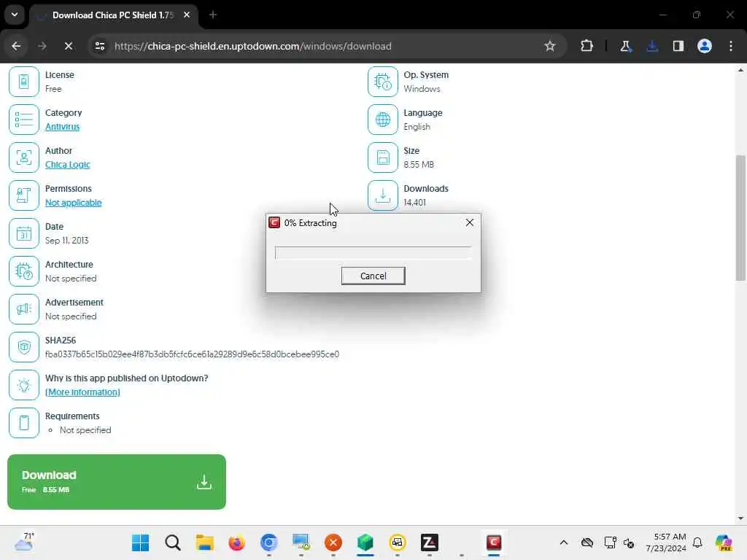Click the Architecture chip icon
The width and height of the screenshot is (747, 560).
(x=24, y=271)
